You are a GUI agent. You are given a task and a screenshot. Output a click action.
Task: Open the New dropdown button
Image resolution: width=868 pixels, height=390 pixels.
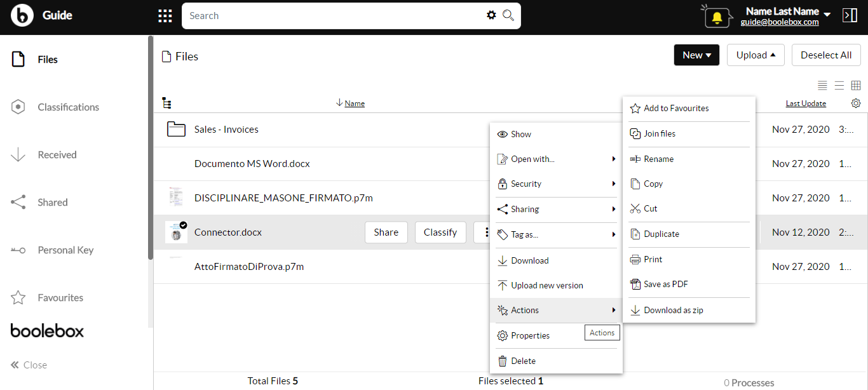pyautogui.click(x=696, y=55)
